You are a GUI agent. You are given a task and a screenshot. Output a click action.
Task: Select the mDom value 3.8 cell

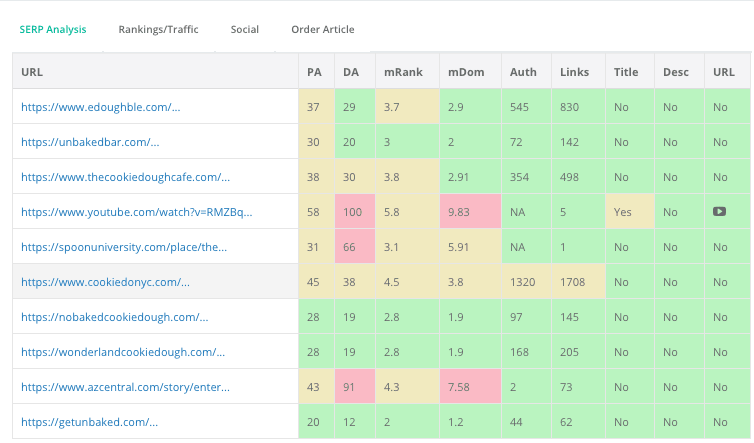point(470,282)
